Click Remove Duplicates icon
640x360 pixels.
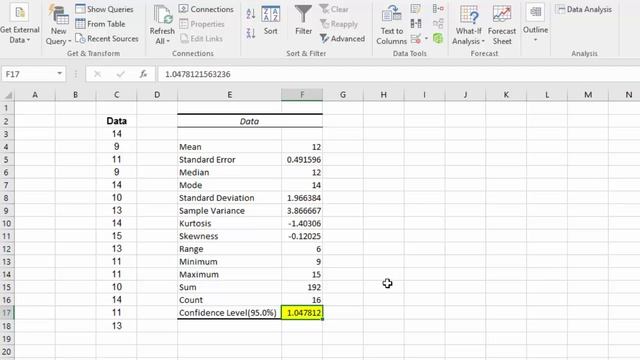[416, 24]
